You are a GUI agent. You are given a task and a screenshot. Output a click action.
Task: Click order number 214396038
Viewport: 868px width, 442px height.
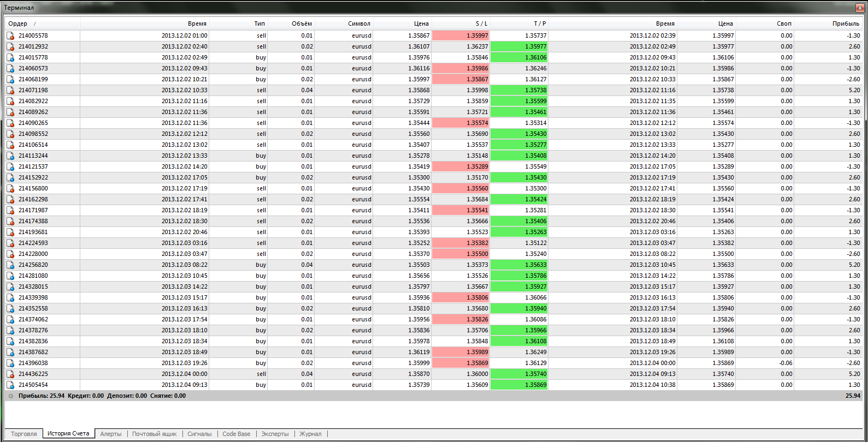pos(33,363)
